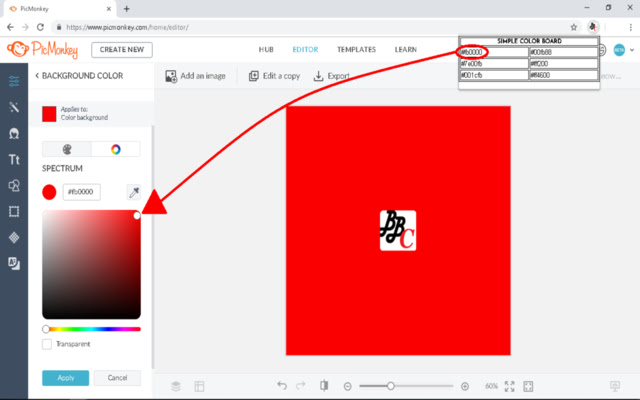Reload the browser page

pyautogui.click(x=40, y=27)
